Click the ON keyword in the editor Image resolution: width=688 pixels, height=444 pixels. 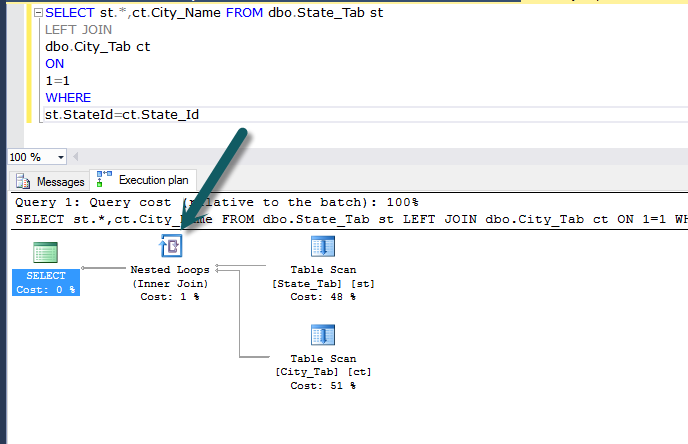click(x=54, y=64)
